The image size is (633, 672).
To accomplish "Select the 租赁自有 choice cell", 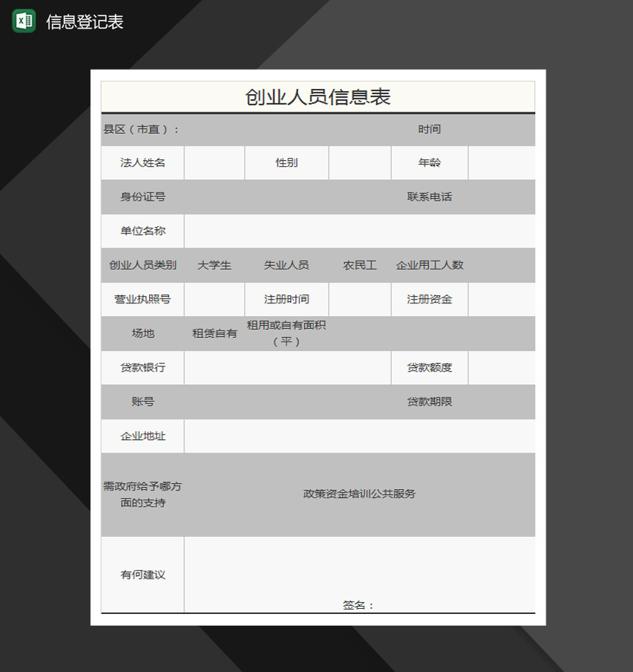I will tap(214, 333).
